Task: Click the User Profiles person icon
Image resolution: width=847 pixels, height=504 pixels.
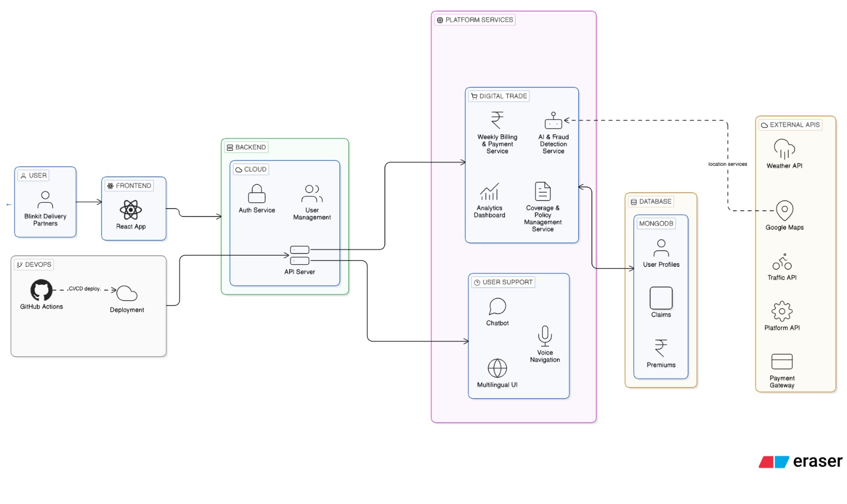Action: click(x=661, y=248)
